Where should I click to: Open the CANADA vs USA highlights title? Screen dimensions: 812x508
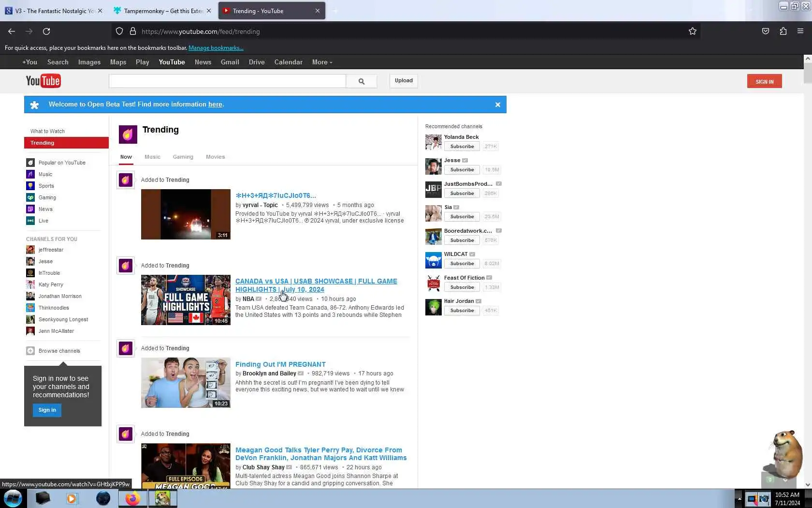(x=316, y=285)
